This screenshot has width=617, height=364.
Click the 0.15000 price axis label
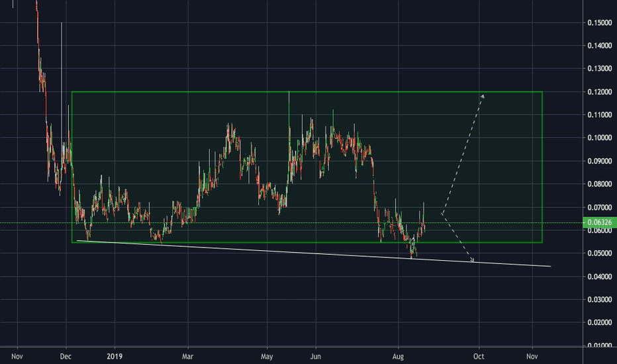tap(600, 23)
